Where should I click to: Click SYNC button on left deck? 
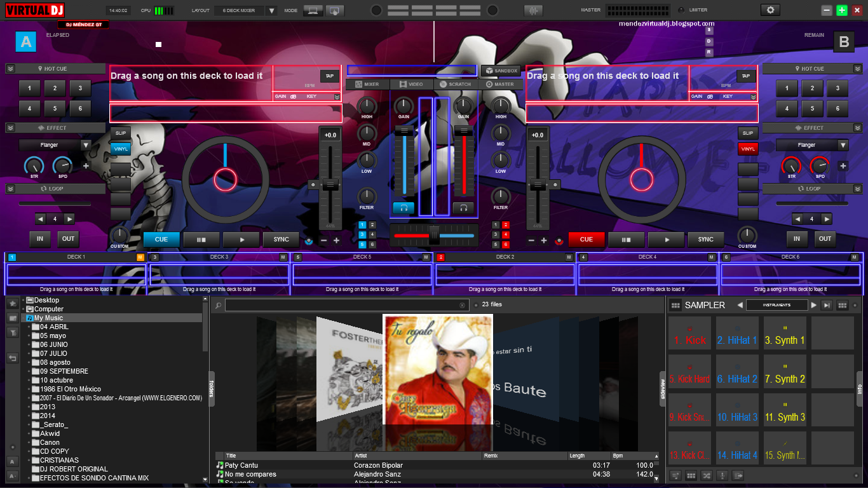pyautogui.click(x=281, y=240)
